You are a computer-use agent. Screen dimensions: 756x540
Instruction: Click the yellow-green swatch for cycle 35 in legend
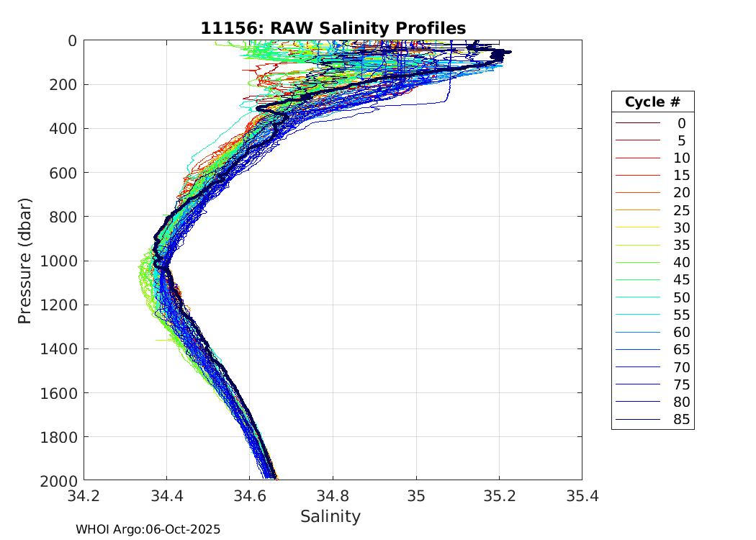point(637,246)
